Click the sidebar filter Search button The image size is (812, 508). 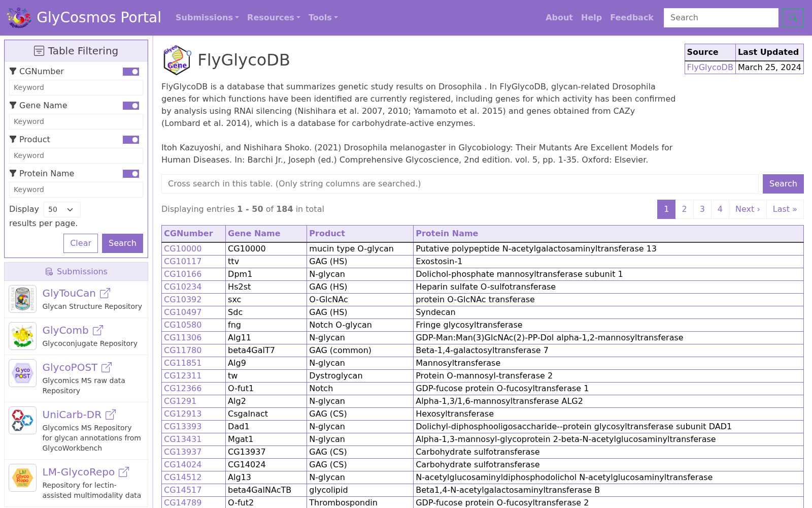122,243
